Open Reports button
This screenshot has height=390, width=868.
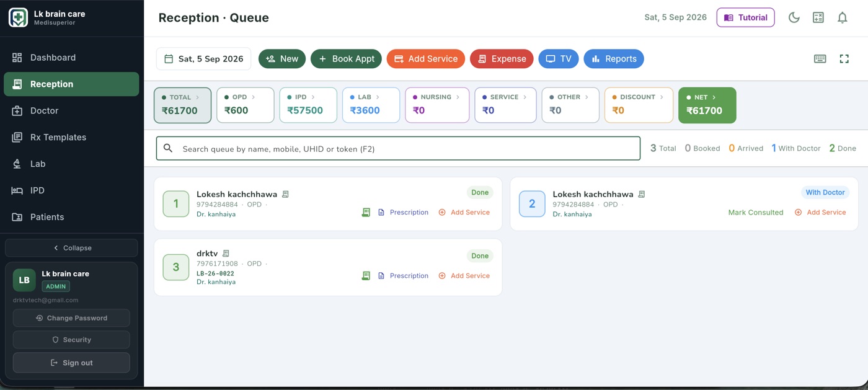tap(614, 59)
